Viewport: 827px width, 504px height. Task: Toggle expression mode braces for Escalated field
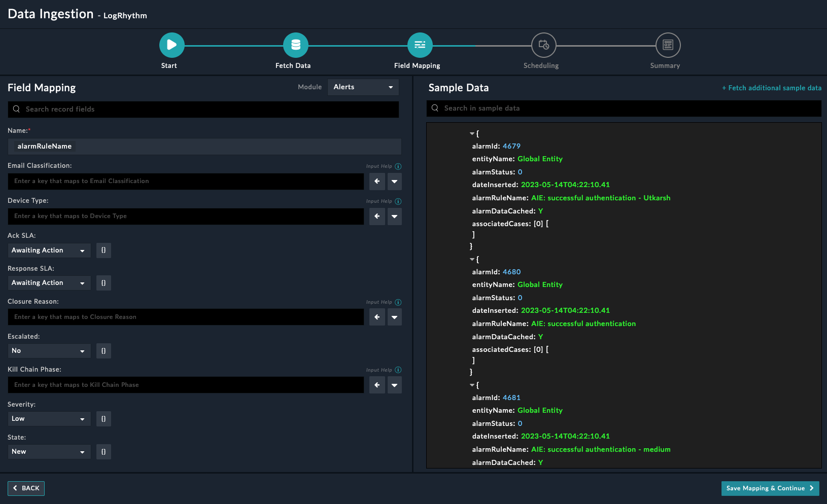click(x=104, y=351)
